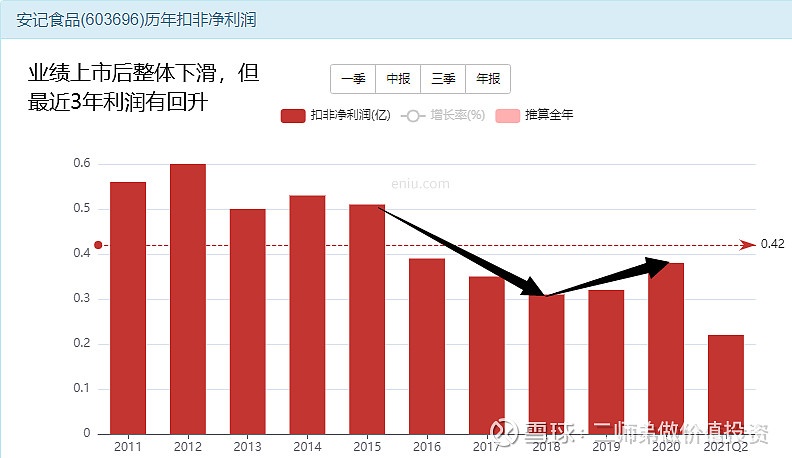Toggle 增长率(%) legend line series
792x458 pixels.
[x=443, y=116]
